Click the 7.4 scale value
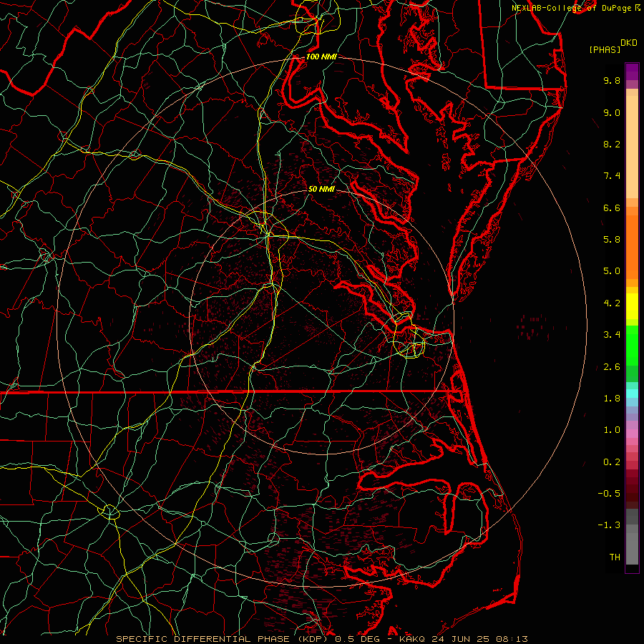The image size is (644, 644). point(612,176)
